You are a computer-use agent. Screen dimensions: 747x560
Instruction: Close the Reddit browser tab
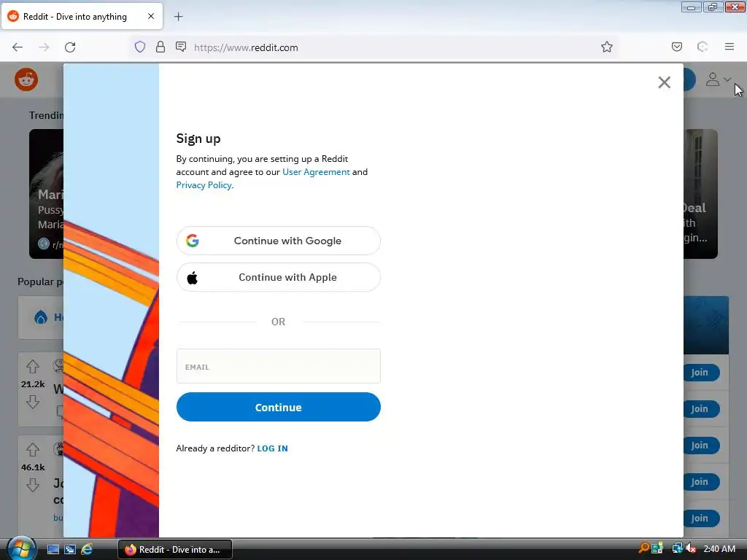pyautogui.click(x=151, y=16)
